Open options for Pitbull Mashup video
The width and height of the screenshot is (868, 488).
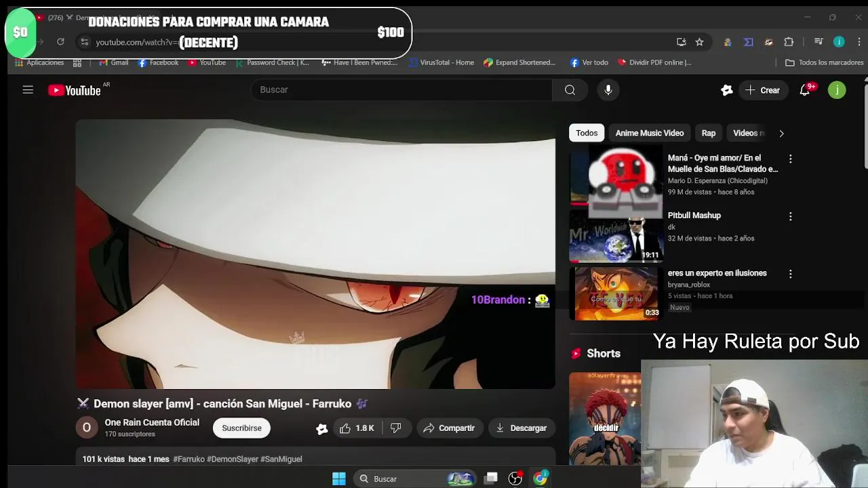790,216
